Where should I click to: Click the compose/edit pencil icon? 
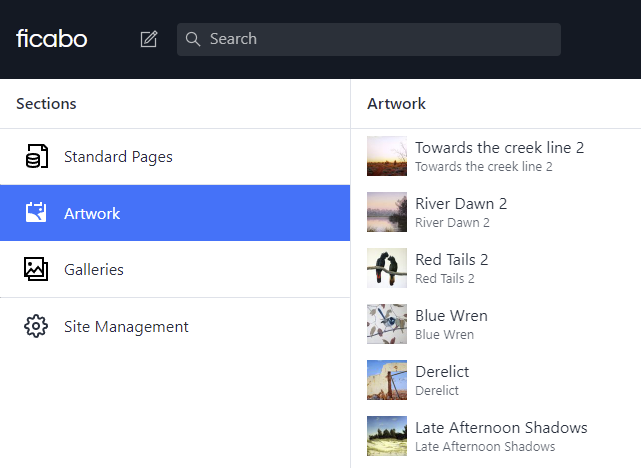click(x=149, y=39)
